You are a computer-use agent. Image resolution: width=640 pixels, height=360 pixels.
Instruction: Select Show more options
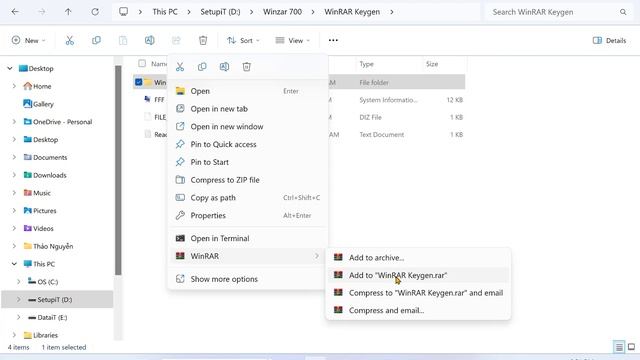coord(247,279)
